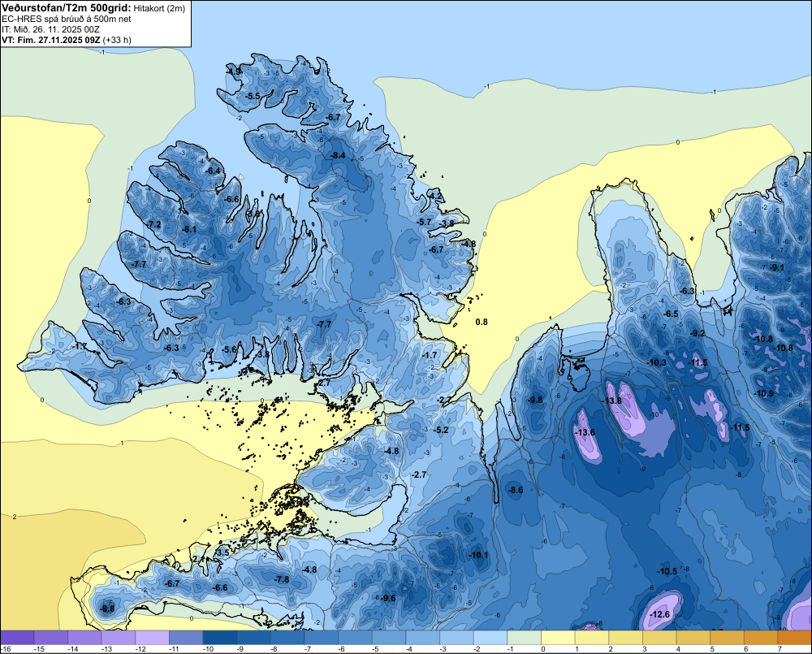This screenshot has height=654, width=812.
Task: Click the -5.2 temperature label
Action: (441, 430)
